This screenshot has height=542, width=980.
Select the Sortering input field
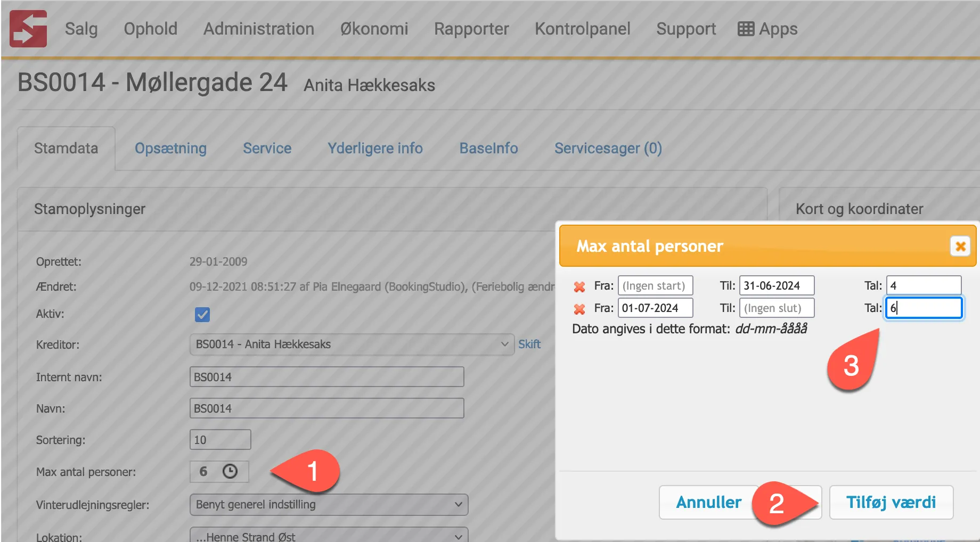point(220,440)
